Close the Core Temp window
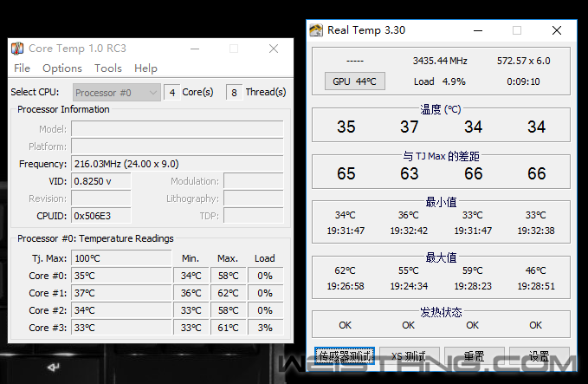The image size is (588, 384). pyautogui.click(x=274, y=49)
